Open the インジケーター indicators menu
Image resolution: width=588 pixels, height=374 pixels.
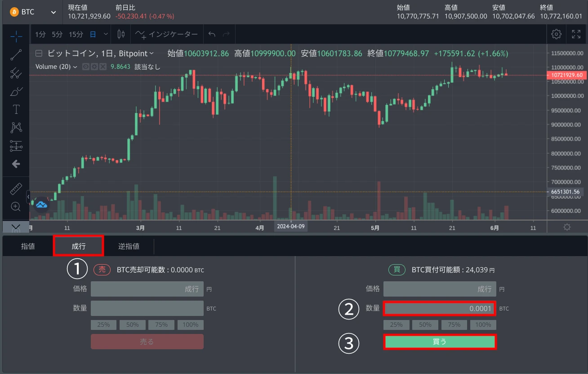(167, 34)
